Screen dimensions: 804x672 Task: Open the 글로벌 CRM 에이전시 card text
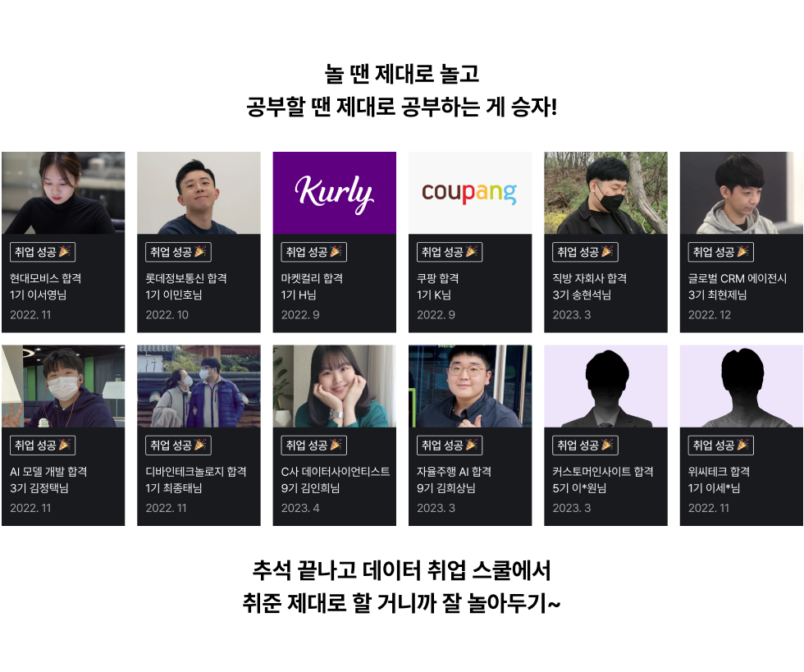[x=738, y=278]
